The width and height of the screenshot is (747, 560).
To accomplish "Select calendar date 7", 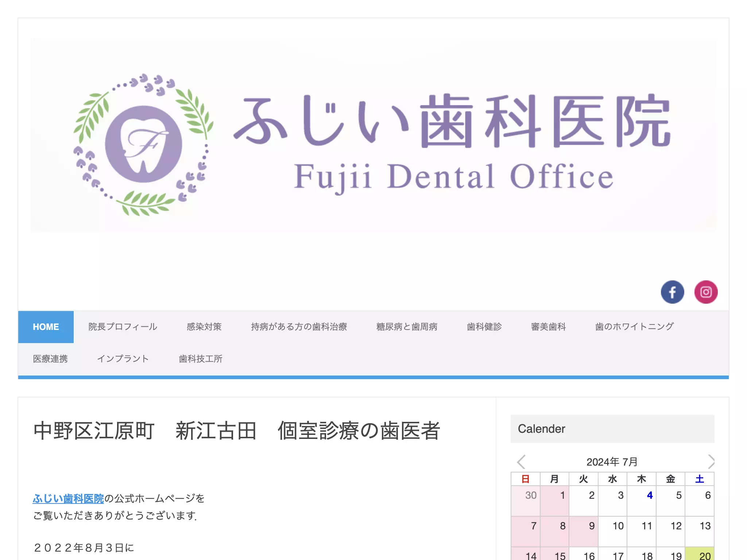I will click(x=526, y=531).
